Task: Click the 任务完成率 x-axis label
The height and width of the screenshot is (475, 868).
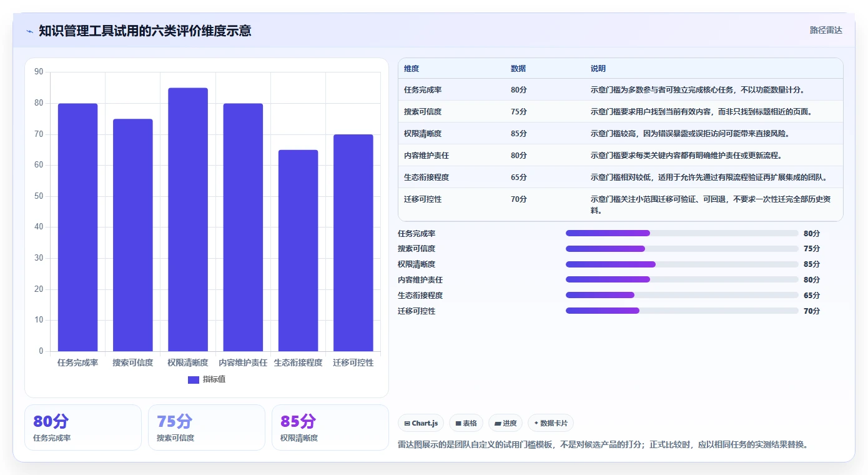Action: (78, 362)
